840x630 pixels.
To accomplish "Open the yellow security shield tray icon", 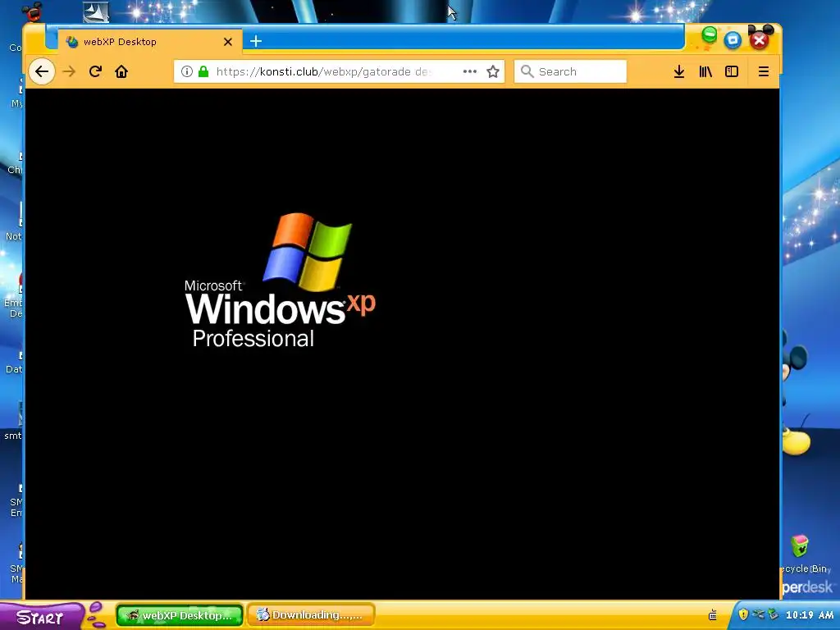I will click(x=743, y=614).
